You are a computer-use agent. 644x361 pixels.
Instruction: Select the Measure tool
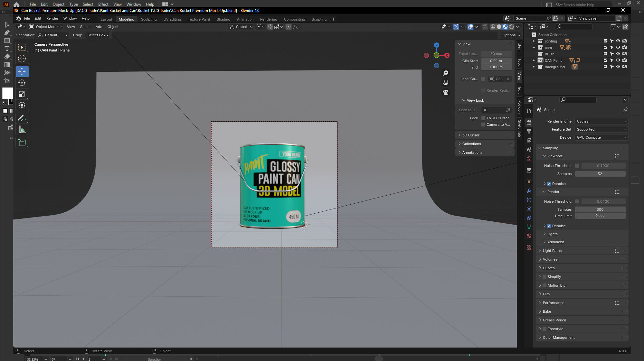coord(22,129)
